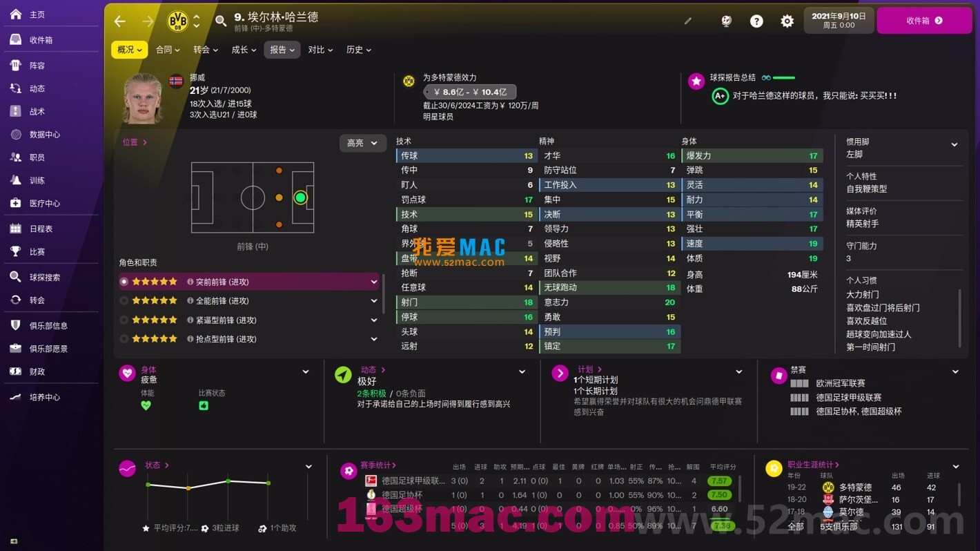Open 培养中心 development centre icon
This screenshot has width=980, height=551.
pyautogui.click(x=15, y=397)
